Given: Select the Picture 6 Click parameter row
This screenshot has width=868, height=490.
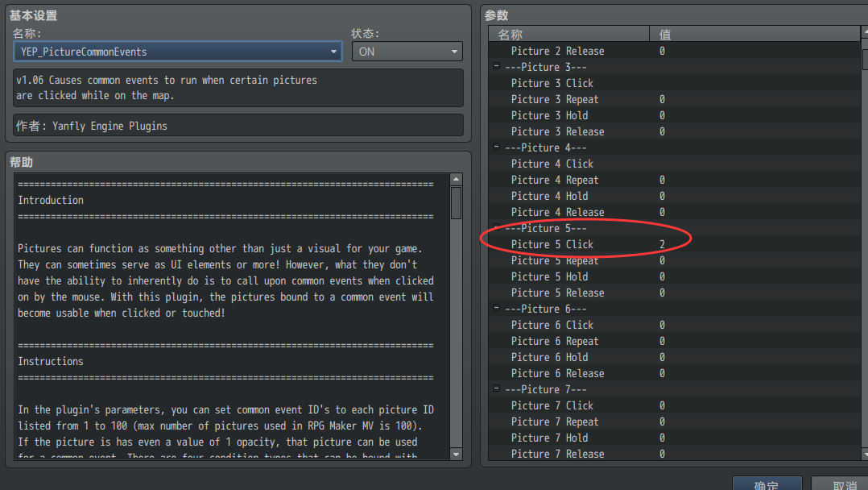Looking at the screenshot, I should (674, 325).
